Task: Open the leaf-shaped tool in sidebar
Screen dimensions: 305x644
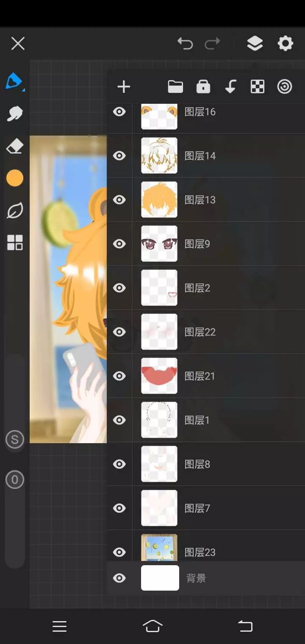Action: [15, 211]
